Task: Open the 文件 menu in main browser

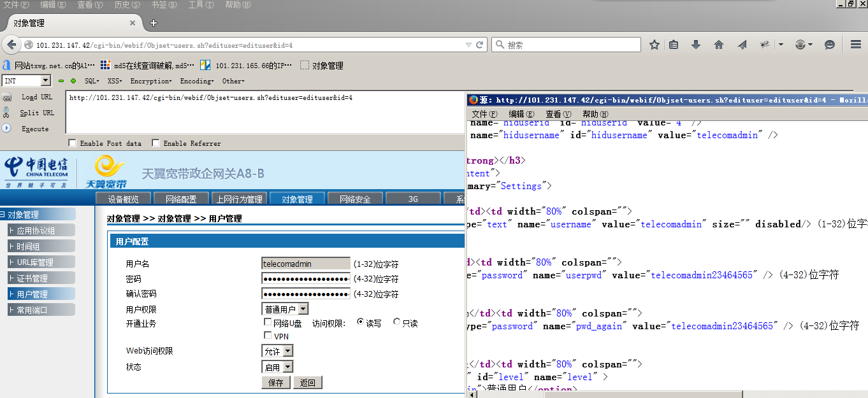Action: tap(16, 4)
